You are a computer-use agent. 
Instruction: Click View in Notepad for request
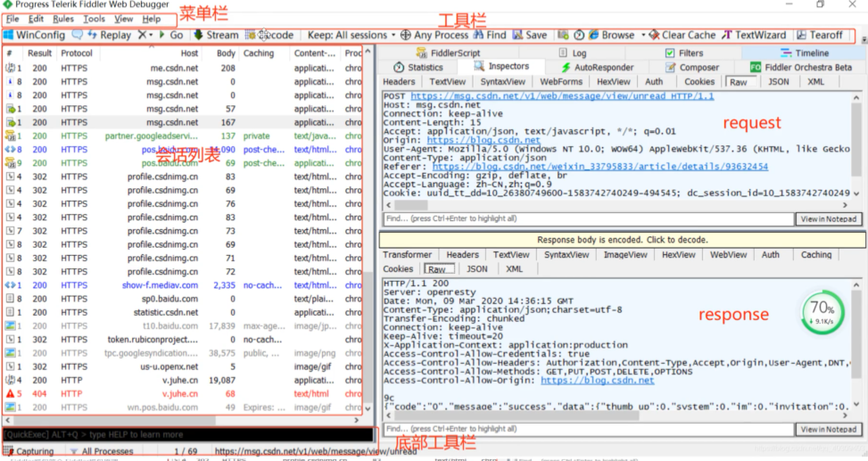pyautogui.click(x=828, y=219)
